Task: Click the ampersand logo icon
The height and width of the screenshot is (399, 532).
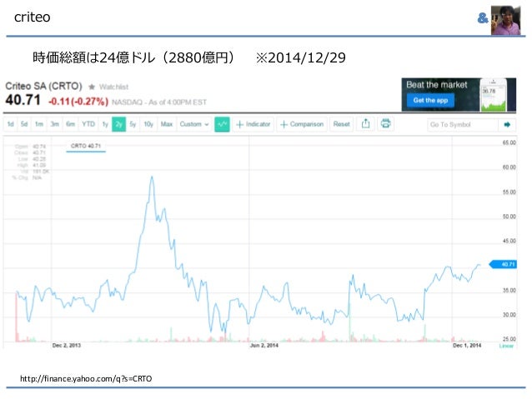Action: coord(483,18)
